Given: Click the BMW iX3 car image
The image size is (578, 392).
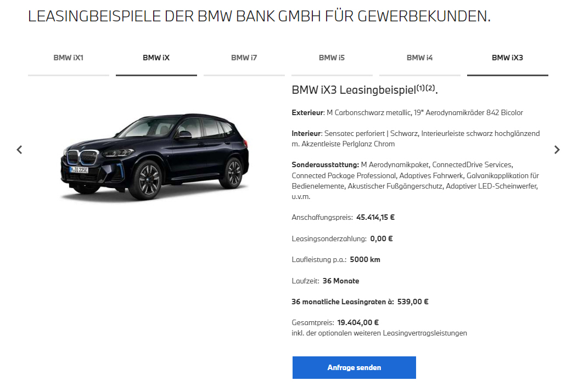Looking at the screenshot, I should [x=155, y=156].
